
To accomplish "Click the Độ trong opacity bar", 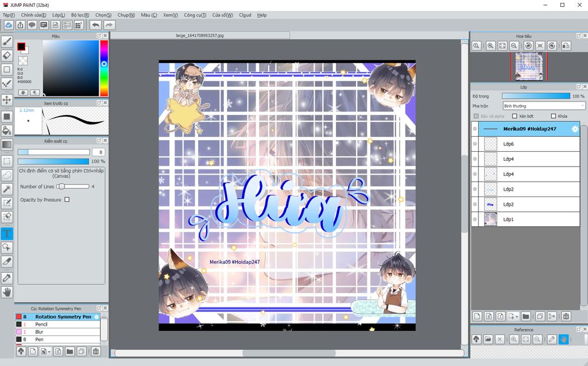I will pos(536,96).
